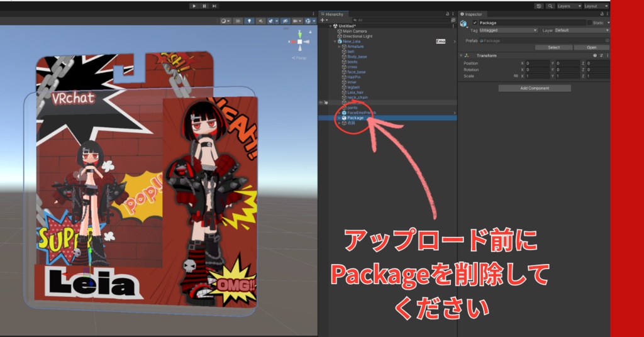Open the Hierarchy panel three-dot menu
644x337 pixels.
pyautogui.click(x=453, y=14)
